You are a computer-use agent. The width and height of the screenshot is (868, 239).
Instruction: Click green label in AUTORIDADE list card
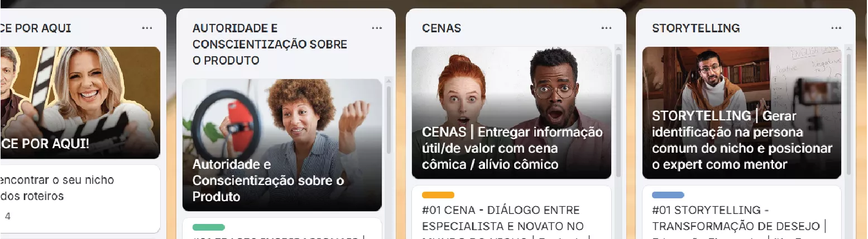click(x=209, y=227)
